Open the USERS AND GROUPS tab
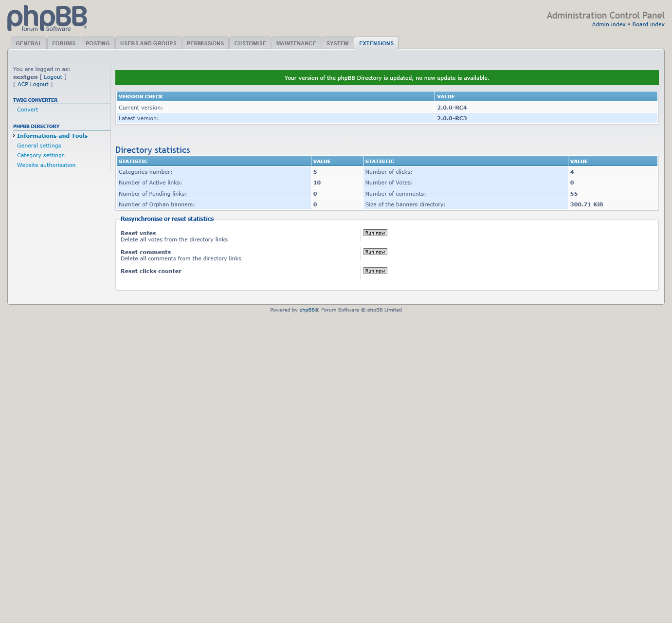This screenshot has width=672, height=623. coord(148,43)
